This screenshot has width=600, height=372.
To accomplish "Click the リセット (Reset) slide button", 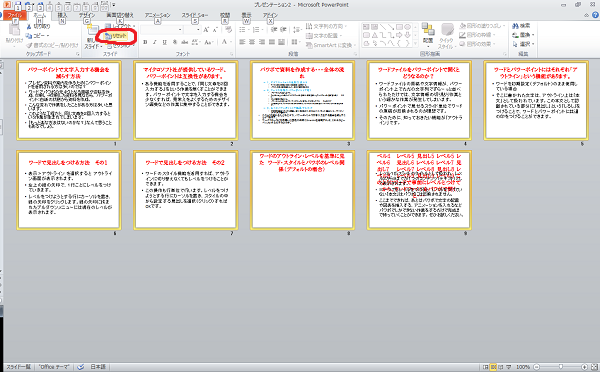I will 116,36.
